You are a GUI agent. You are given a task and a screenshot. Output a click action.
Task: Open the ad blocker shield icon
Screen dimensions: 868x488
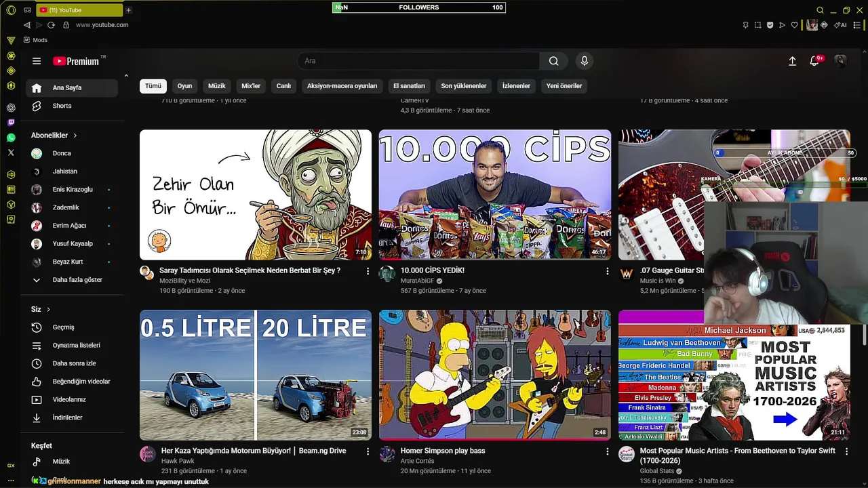[x=770, y=25]
